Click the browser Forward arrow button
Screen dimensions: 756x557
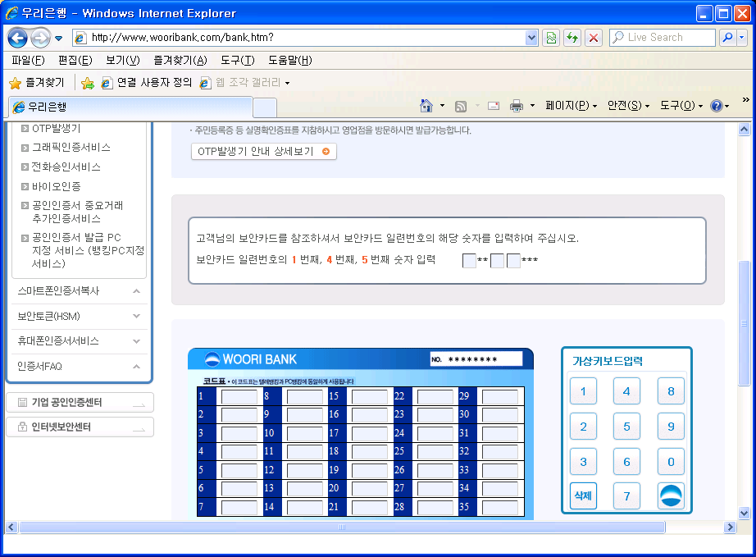tap(40, 38)
